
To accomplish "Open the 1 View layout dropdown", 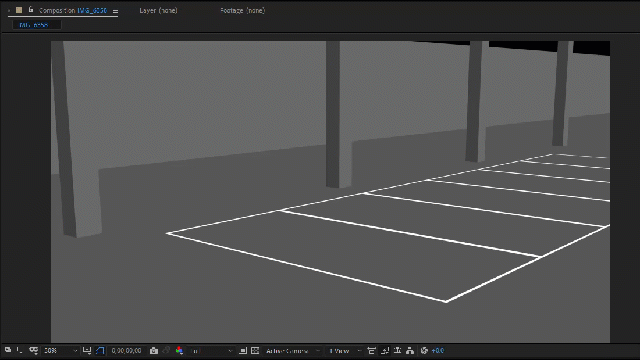I will point(345,351).
